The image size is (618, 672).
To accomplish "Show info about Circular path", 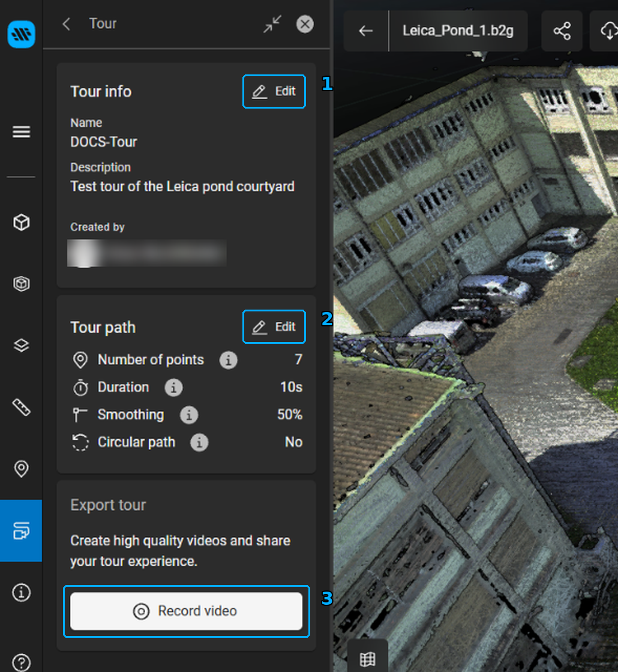I will click(199, 442).
